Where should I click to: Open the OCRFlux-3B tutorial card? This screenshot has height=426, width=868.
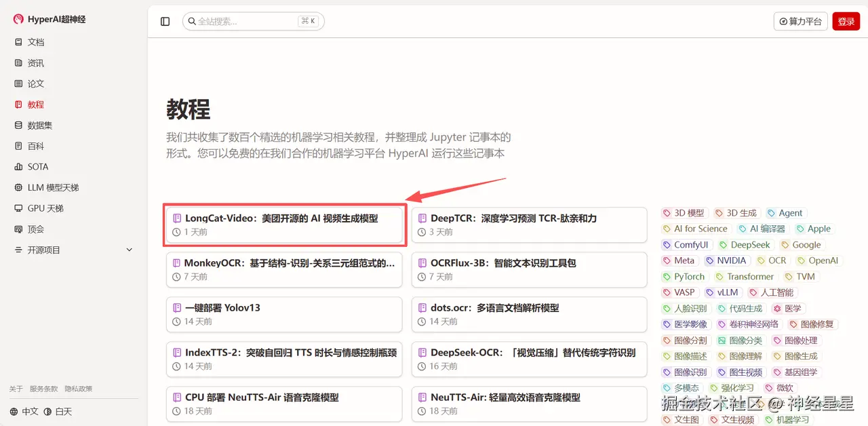coord(530,269)
